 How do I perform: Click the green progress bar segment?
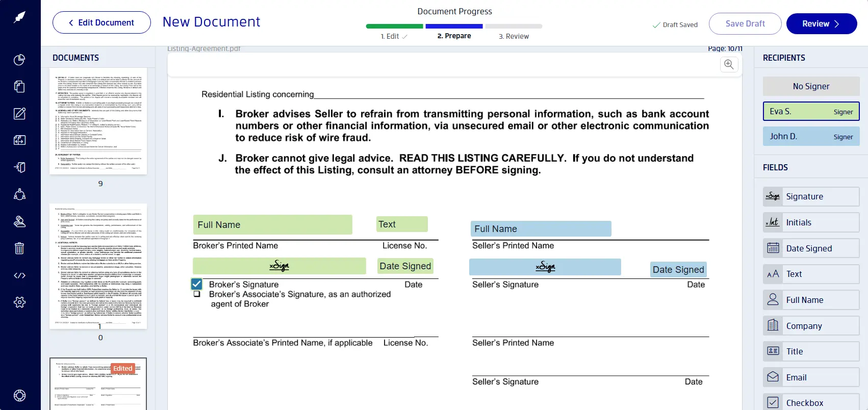394,26
